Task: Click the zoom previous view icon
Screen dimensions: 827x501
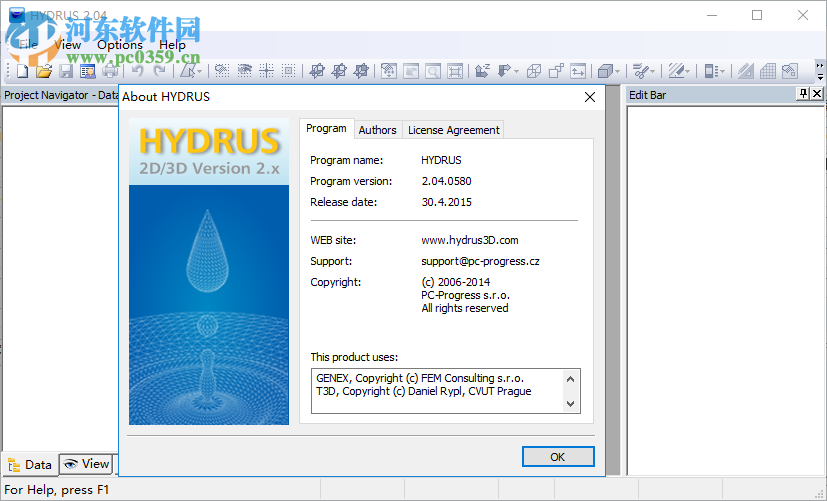Action: click(x=411, y=71)
